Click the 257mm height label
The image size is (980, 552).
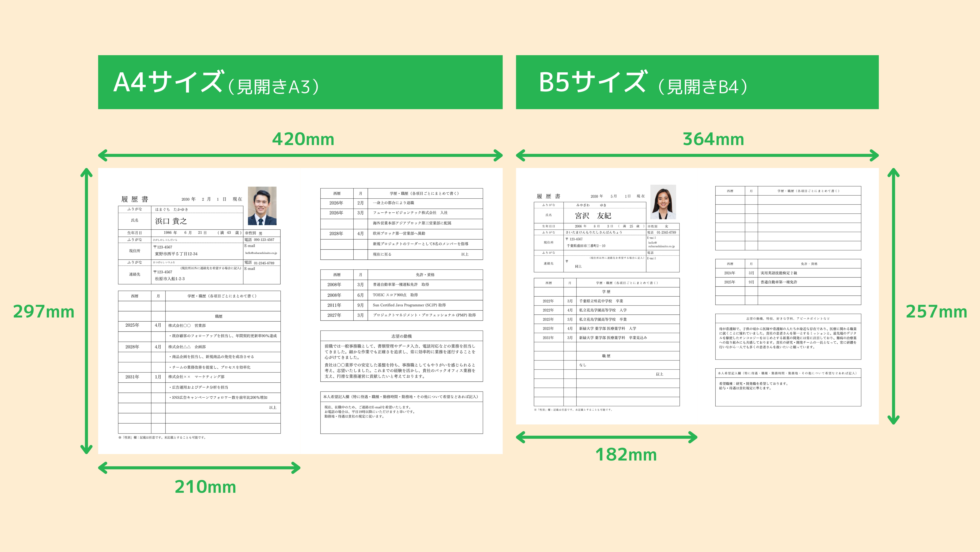[936, 311]
